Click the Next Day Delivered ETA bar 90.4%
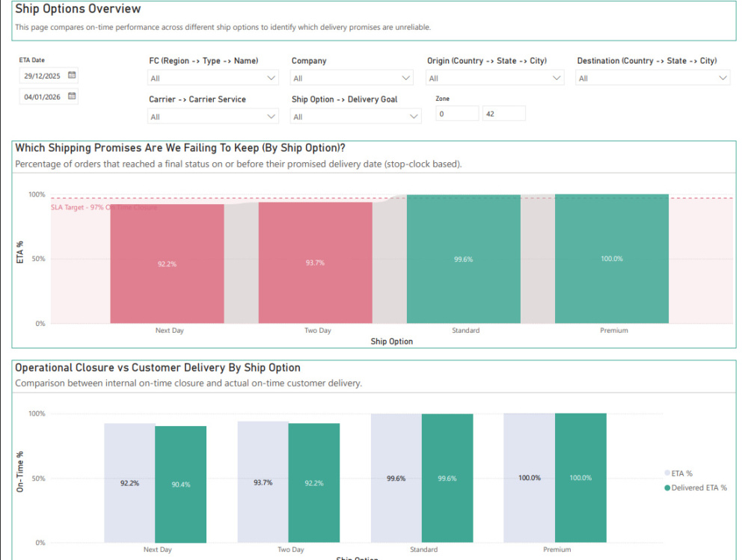Viewport: 748px width, 560px height. (x=181, y=484)
